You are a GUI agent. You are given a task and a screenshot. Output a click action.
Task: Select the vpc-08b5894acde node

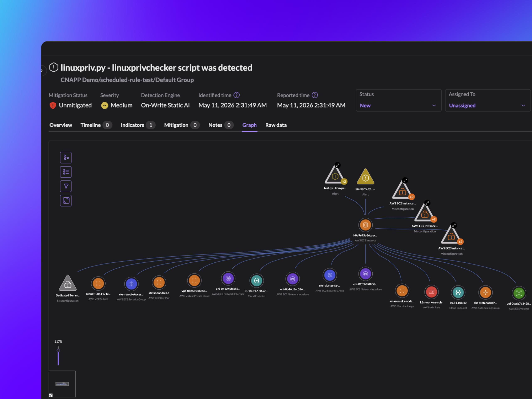click(x=194, y=280)
